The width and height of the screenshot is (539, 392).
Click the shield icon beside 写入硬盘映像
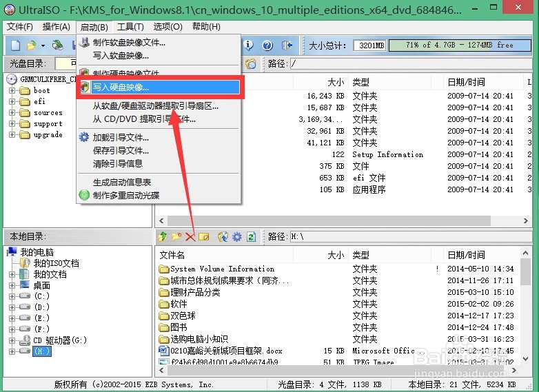click(85, 87)
